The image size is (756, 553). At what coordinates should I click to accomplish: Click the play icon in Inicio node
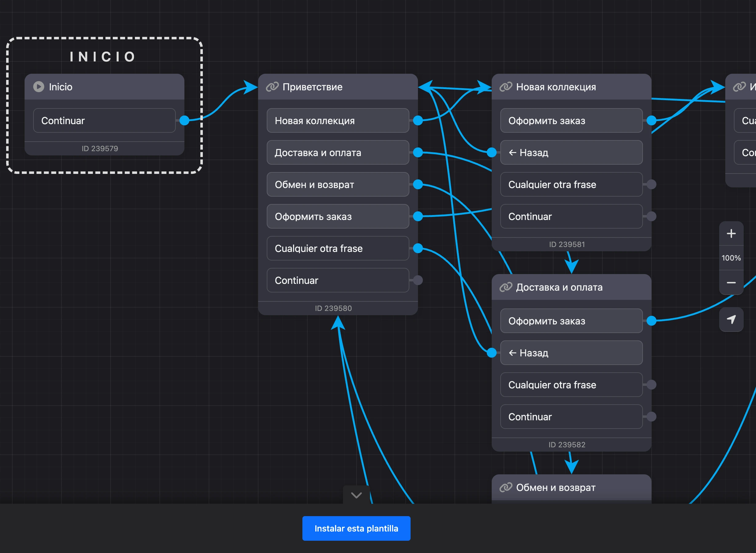tap(38, 87)
